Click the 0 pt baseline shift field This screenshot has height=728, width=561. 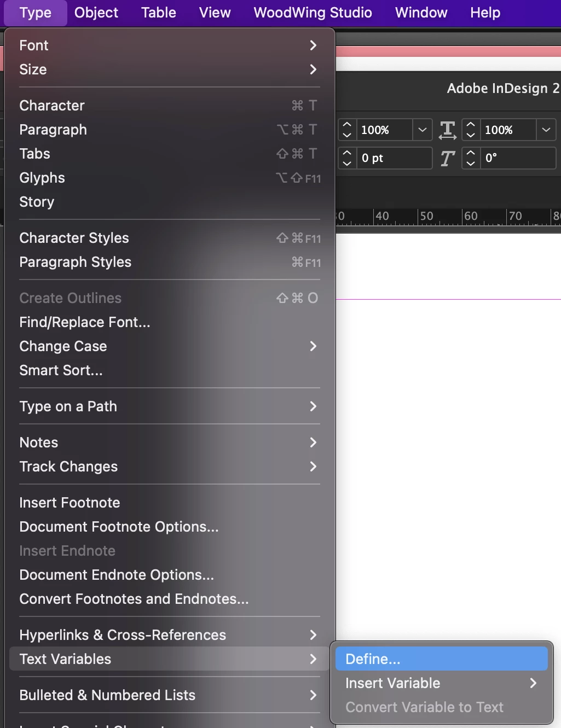(x=394, y=158)
